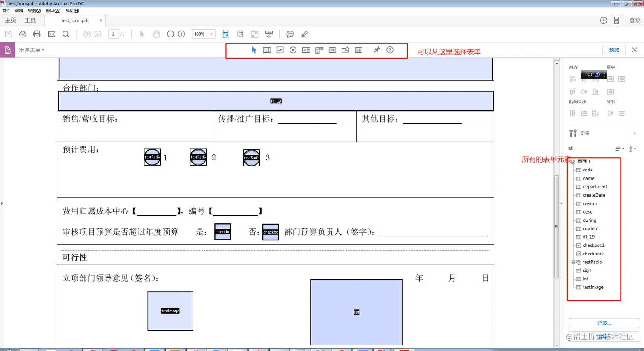Go to the previous page arrow
This screenshot has height=351, width=644.
pos(87,34)
